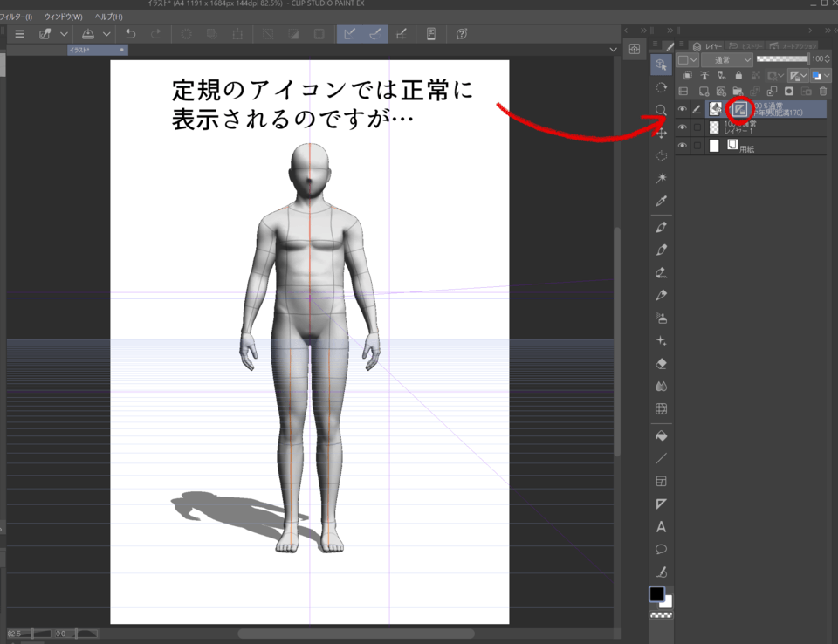Open Quick Access panel icon
The width and height of the screenshot is (838, 644).
[x=635, y=49]
